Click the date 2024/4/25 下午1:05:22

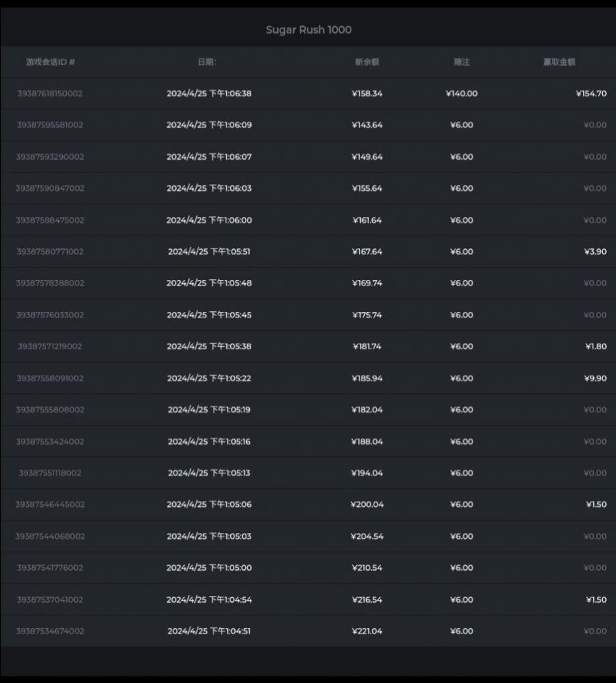pos(209,378)
